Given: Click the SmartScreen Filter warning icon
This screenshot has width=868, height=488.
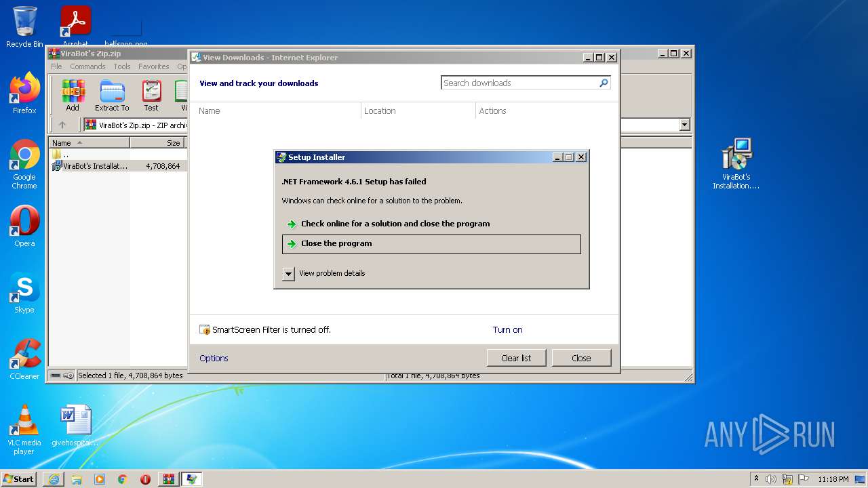Looking at the screenshot, I should click(205, 330).
